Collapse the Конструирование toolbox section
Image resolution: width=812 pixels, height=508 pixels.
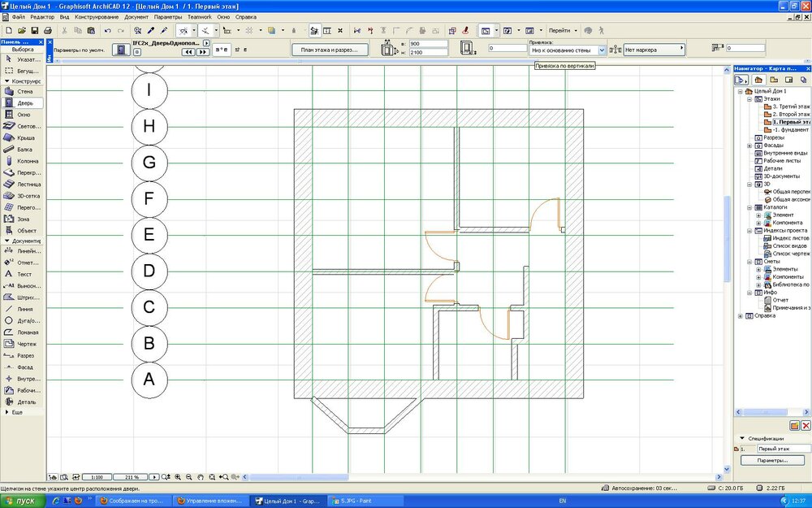click(x=6, y=81)
